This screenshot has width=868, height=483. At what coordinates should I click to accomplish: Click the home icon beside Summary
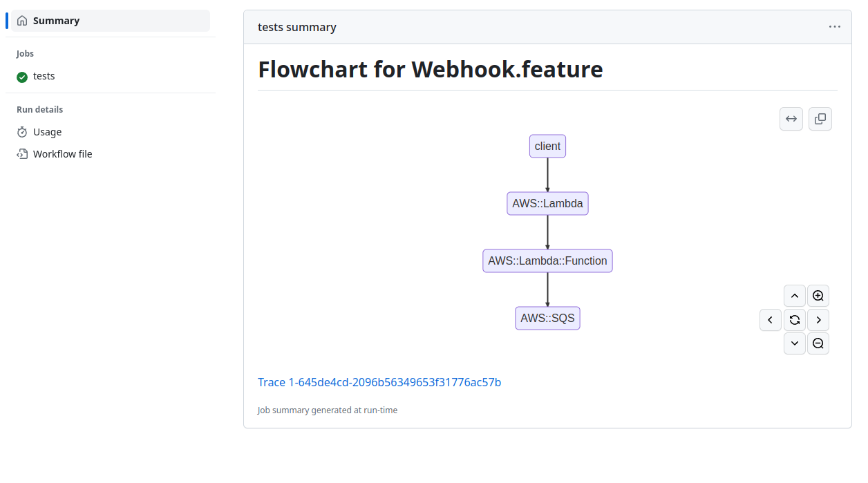coord(22,21)
